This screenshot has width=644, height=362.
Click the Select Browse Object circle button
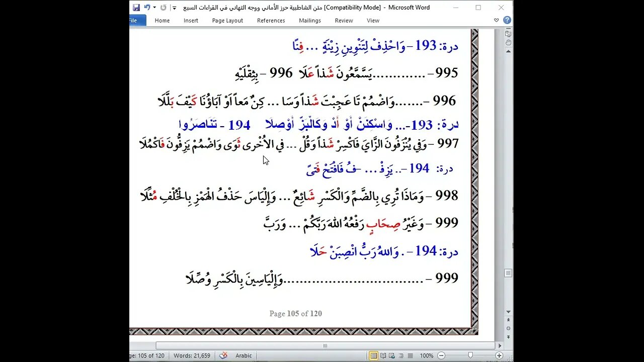508,328
